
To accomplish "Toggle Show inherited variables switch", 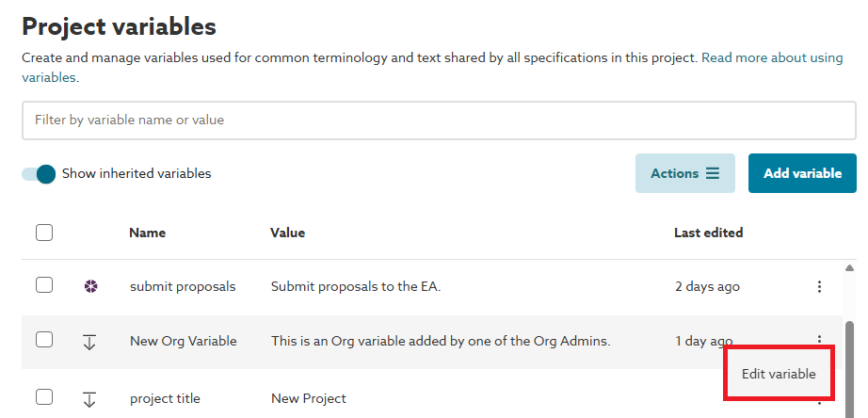I will coord(40,174).
